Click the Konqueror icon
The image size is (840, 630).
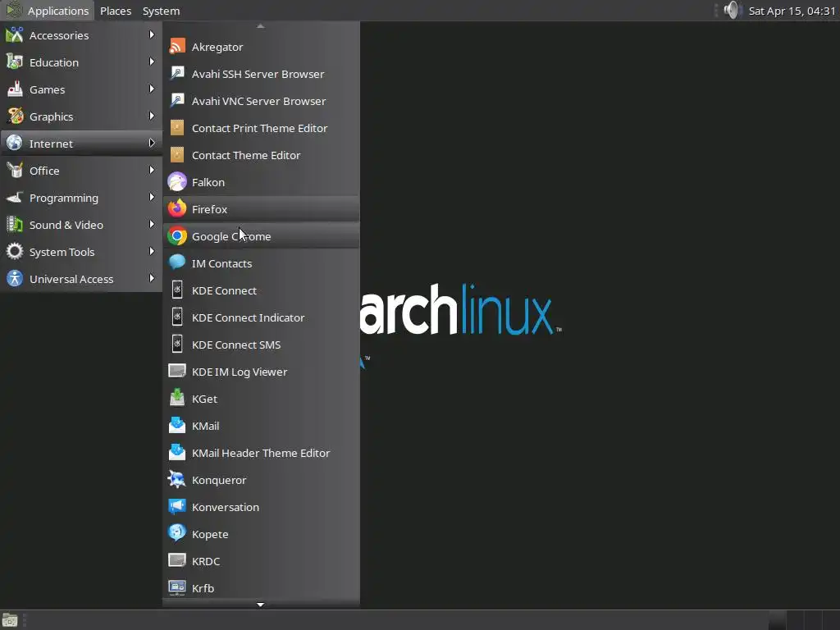177,479
